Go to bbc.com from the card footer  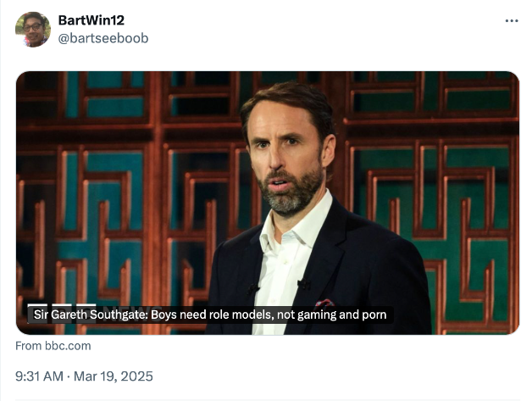[x=53, y=346]
